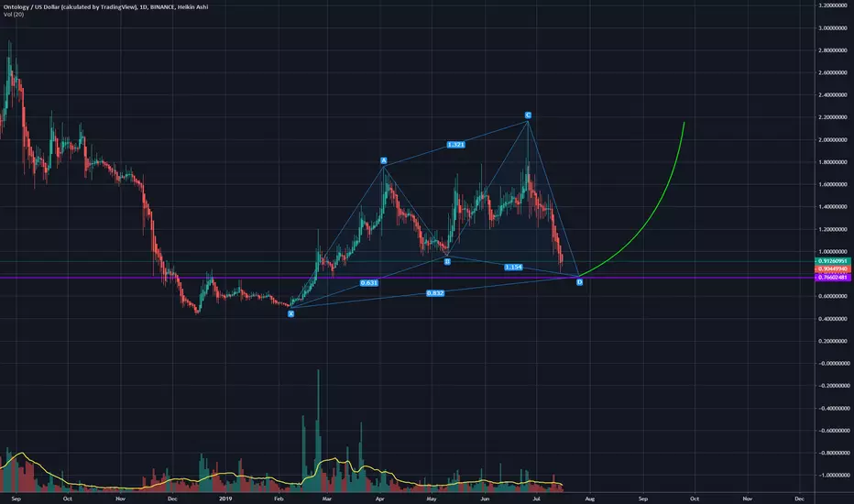The height and width of the screenshot is (504, 854).
Task: Click the -0.40000000 price axis label
Action: tap(833, 408)
